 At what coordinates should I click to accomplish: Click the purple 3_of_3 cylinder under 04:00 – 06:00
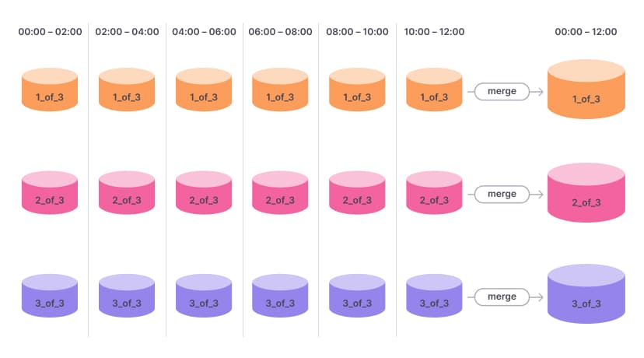[x=204, y=296]
